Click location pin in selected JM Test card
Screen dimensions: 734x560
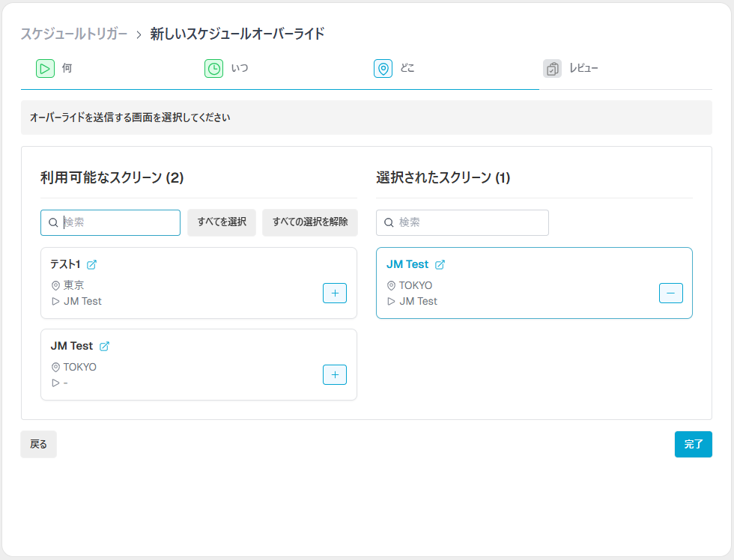tap(391, 285)
